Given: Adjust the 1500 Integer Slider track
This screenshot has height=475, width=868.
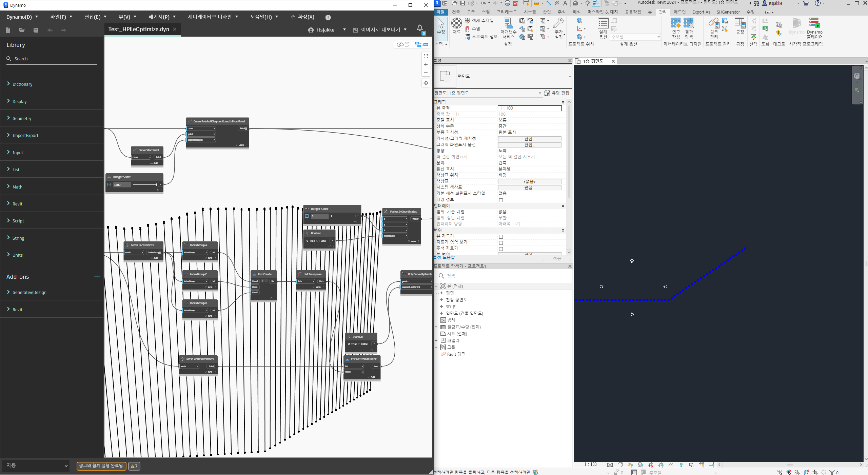Looking at the screenshot, I should (x=145, y=185).
